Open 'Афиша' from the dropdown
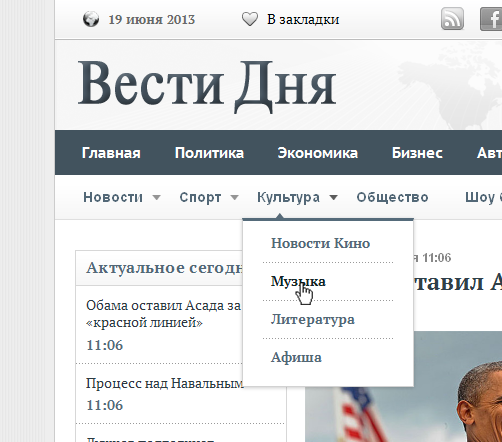This screenshot has width=502, height=442. coord(296,357)
